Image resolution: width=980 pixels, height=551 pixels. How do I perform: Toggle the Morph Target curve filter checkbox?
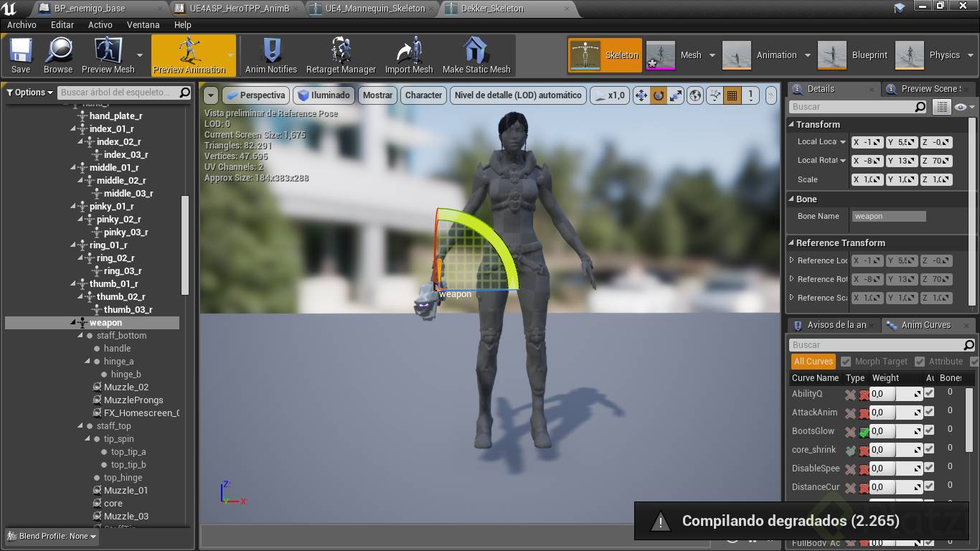coord(846,362)
